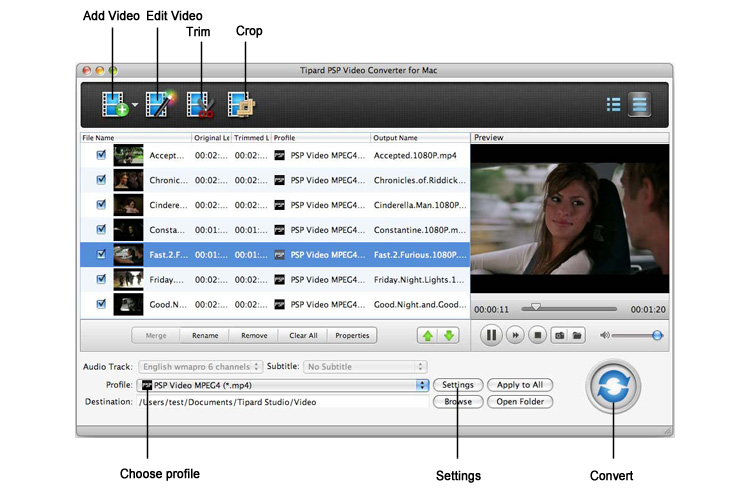This screenshot has width=750, height=500.
Task: Open the Subtitle dropdown
Action: 365,367
